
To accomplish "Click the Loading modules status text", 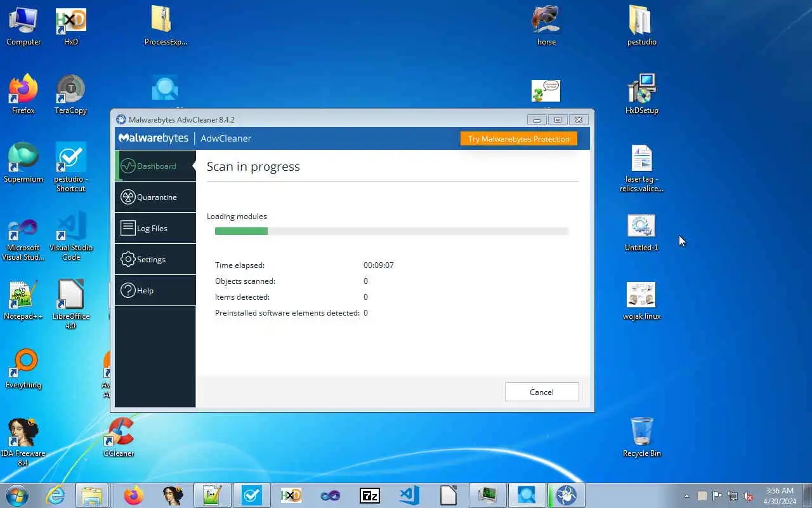I will (x=237, y=217).
